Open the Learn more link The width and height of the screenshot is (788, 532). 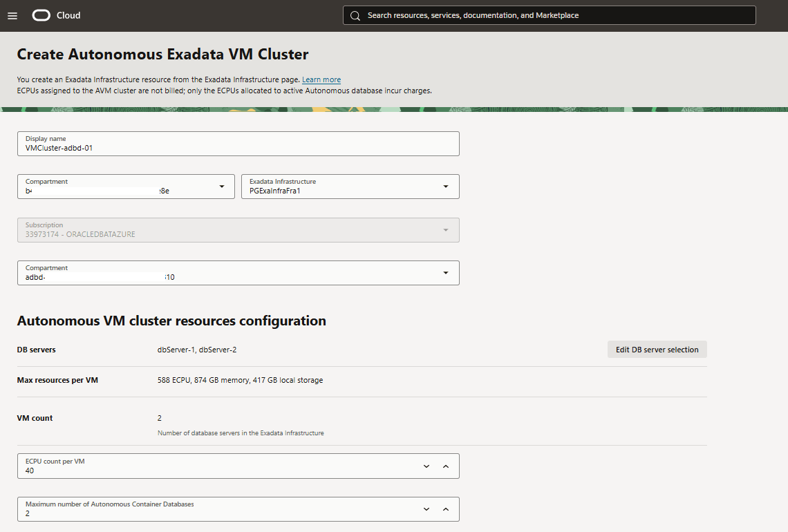point(321,79)
